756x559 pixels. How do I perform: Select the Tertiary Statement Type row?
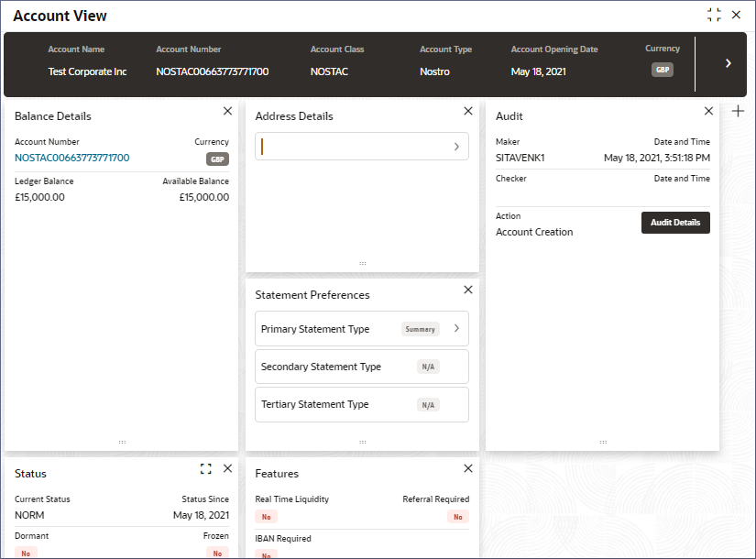click(x=362, y=404)
